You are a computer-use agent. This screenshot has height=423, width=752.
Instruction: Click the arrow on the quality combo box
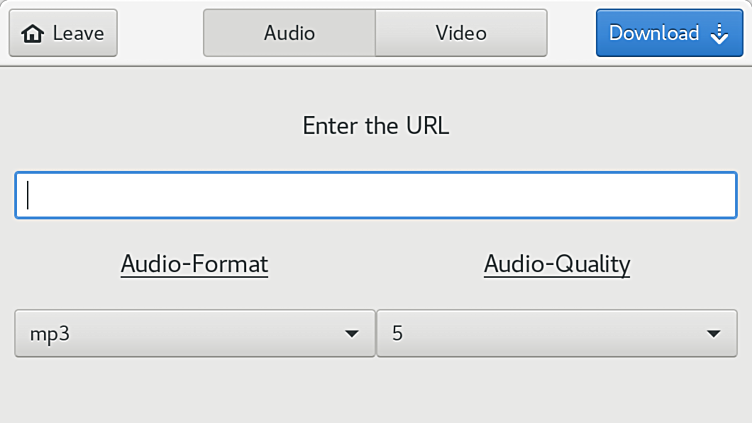[x=713, y=334]
